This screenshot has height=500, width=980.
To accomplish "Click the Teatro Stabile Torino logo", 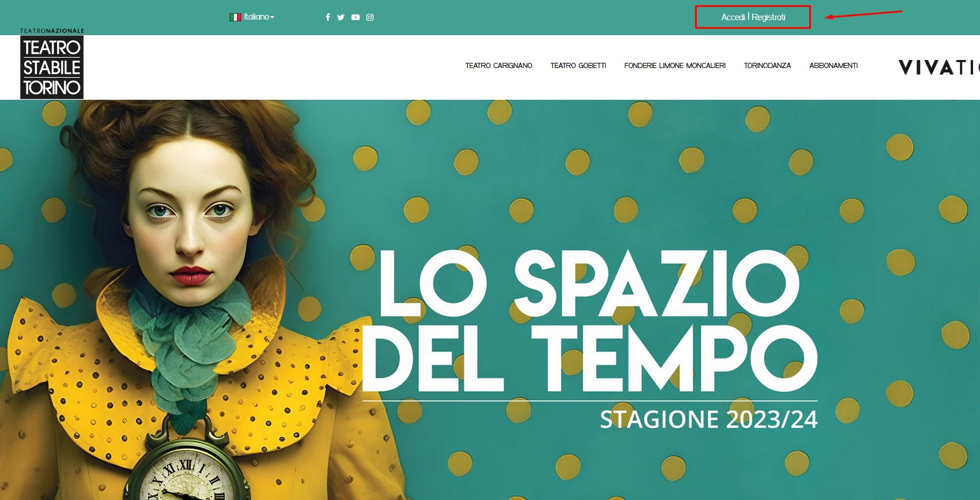I will point(52,67).
